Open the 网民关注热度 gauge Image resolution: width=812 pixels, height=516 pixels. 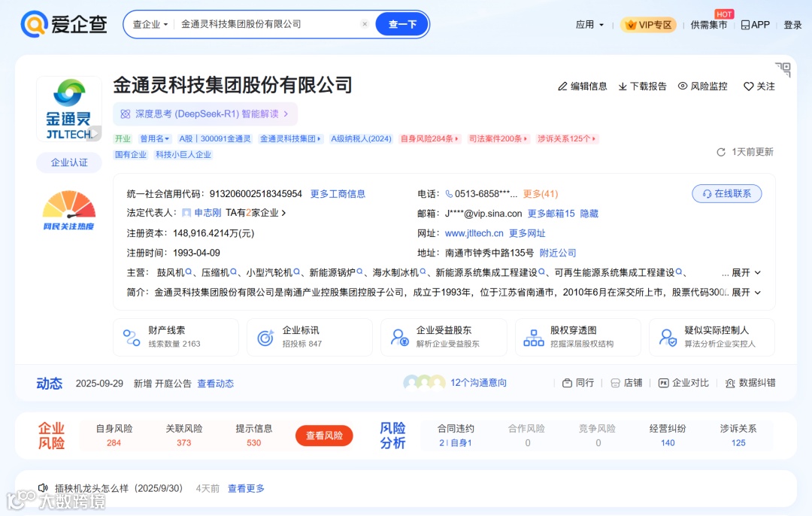69,211
